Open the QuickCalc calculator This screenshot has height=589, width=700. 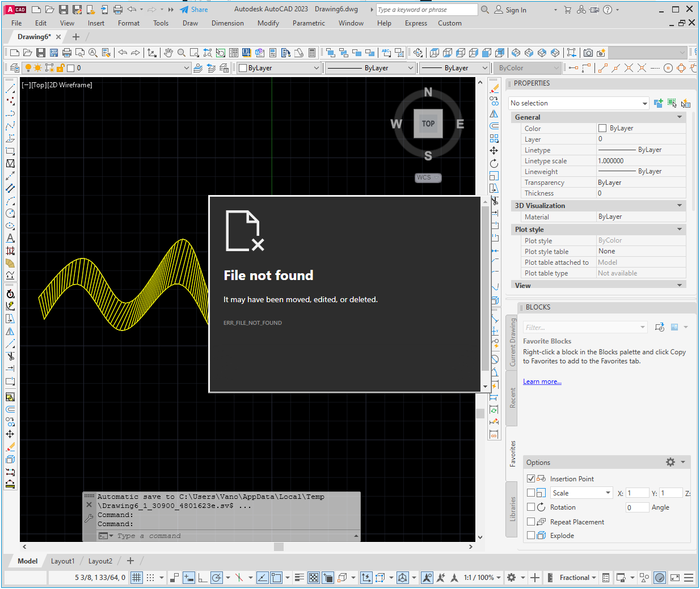click(x=312, y=53)
